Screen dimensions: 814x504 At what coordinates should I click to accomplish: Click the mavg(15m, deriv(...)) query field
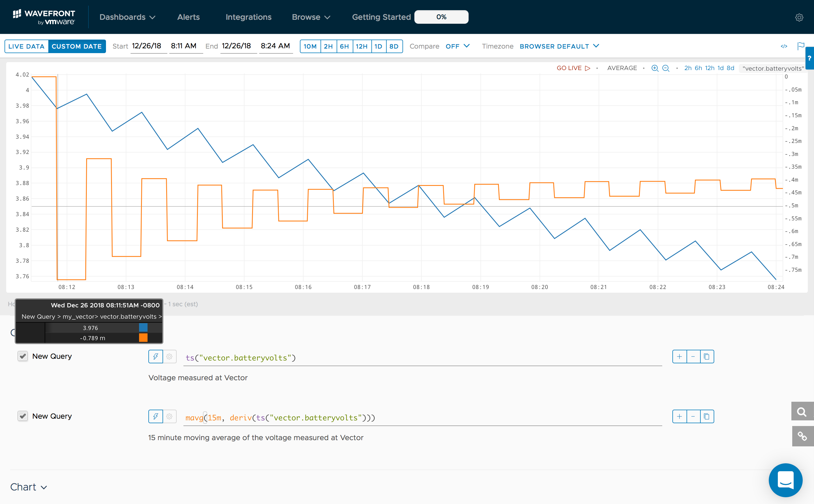coord(423,418)
